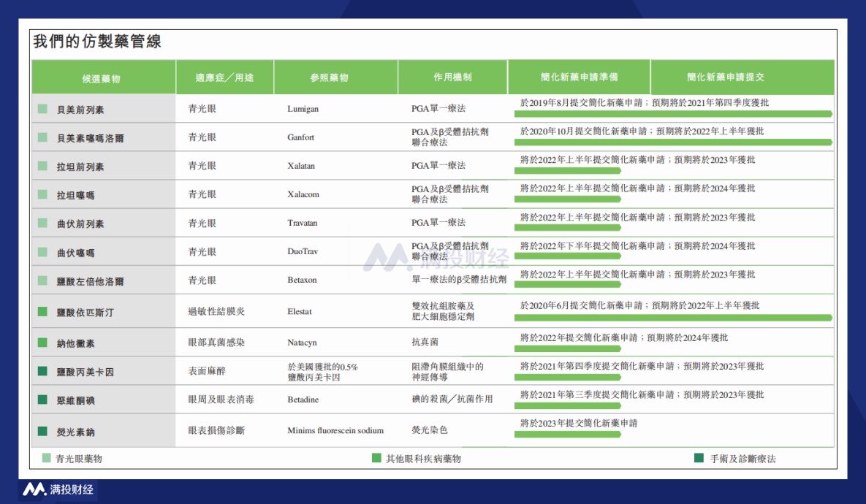This screenshot has height=504, width=866.
Task: Click the green square beside 貝美前列素
Action: tap(43, 109)
